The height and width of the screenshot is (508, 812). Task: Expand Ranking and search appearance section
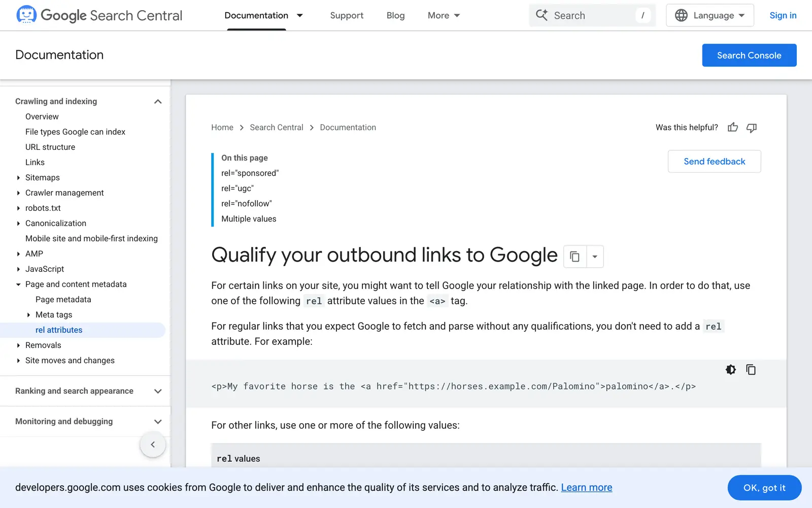[x=158, y=391]
